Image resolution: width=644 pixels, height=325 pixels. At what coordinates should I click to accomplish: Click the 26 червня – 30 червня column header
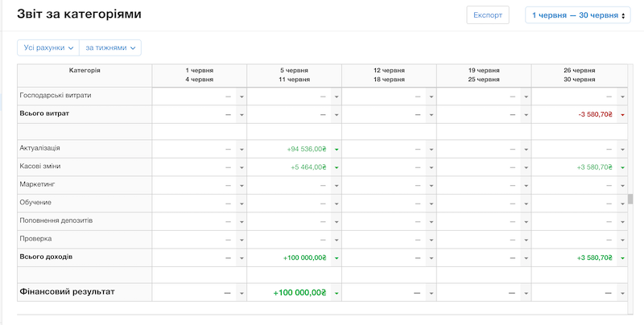pyautogui.click(x=579, y=75)
